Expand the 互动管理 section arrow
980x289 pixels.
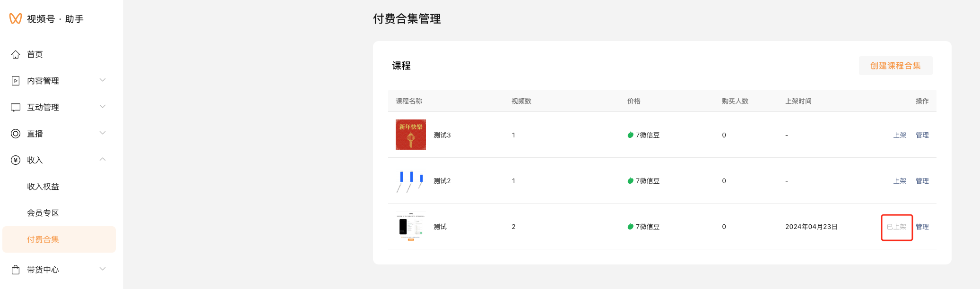[103, 107]
